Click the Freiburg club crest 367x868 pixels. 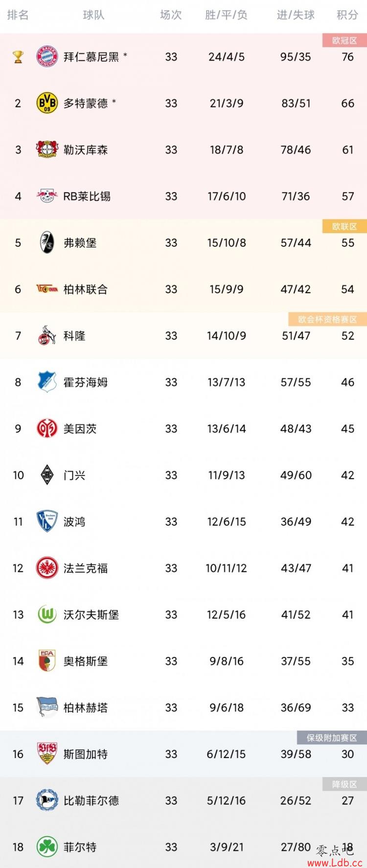tap(47, 242)
